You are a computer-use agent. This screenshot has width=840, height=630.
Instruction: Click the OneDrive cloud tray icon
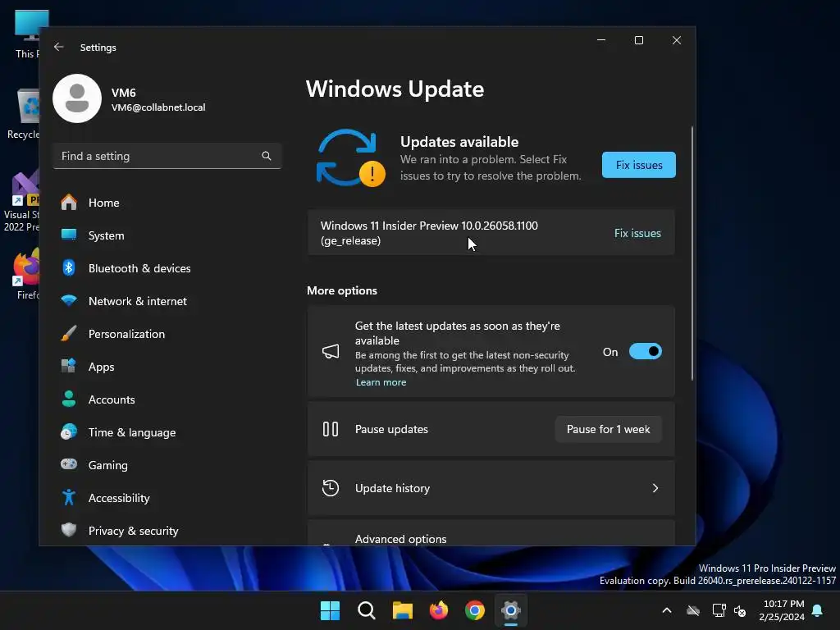(x=693, y=610)
